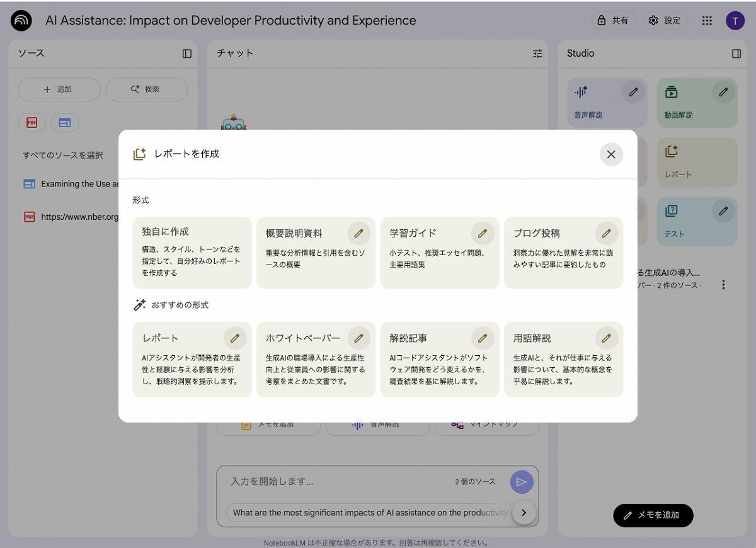
Task: Collapse the ソース panel
Action: click(x=187, y=54)
